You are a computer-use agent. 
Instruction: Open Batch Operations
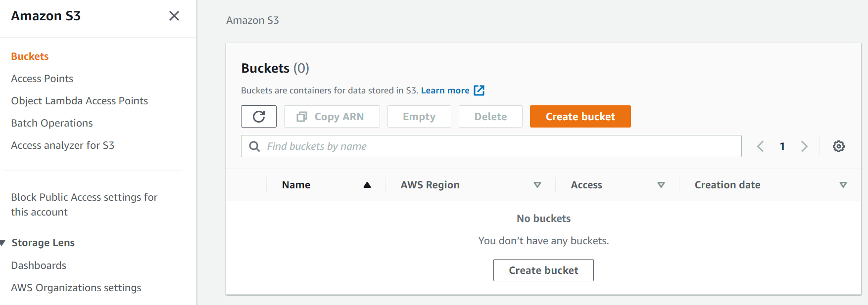point(52,123)
